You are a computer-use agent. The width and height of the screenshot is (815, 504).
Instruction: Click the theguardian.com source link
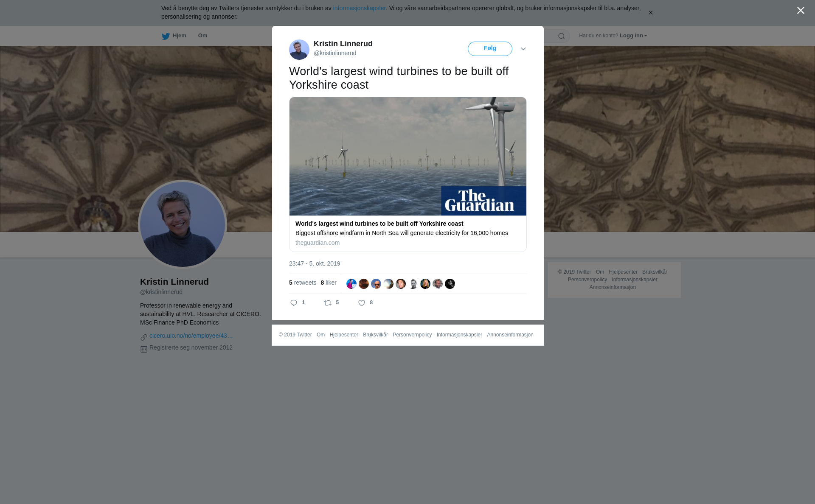(318, 243)
